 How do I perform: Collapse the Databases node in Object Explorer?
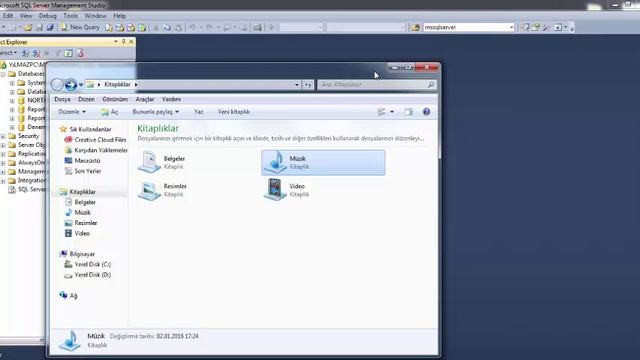coord(3,74)
